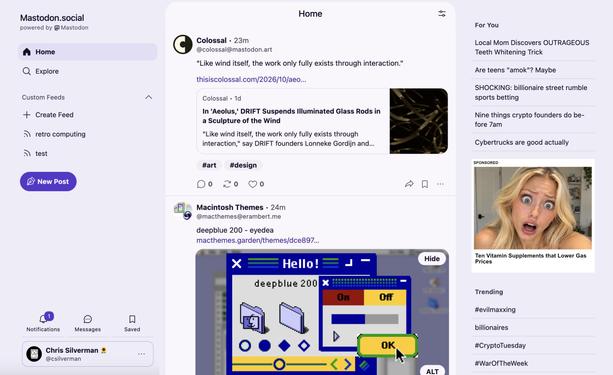The image size is (613, 375).
Task: Open 'Nine things crypto founders do' story
Action: [529, 120]
